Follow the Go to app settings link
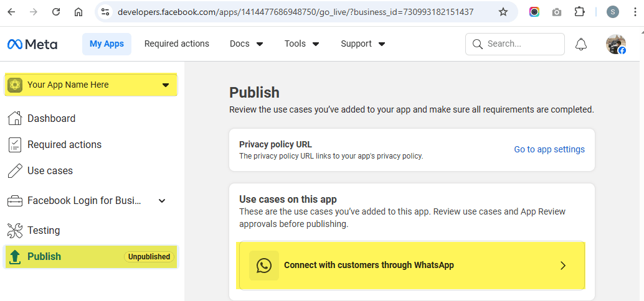 [x=549, y=150]
